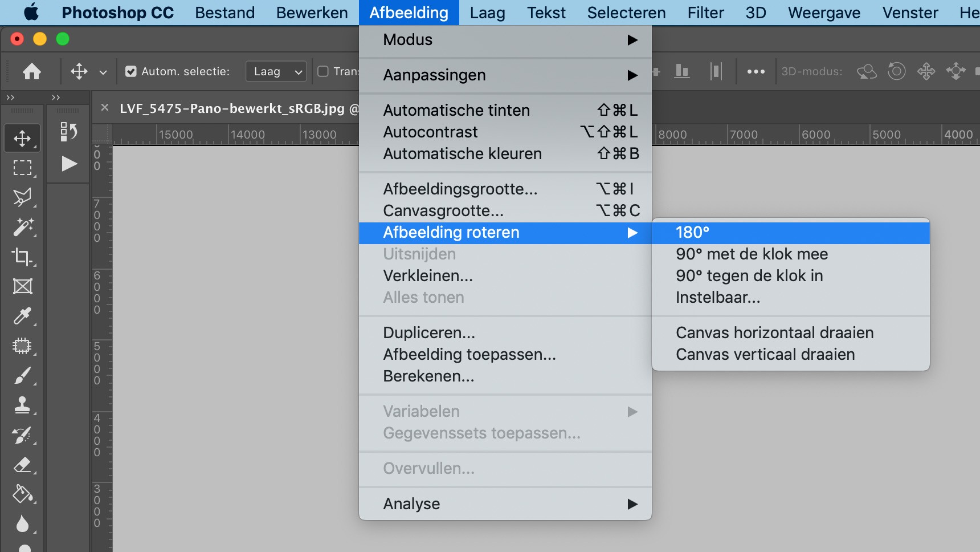
Task: Click the three-dots more options button
Action: click(x=756, y=72)
